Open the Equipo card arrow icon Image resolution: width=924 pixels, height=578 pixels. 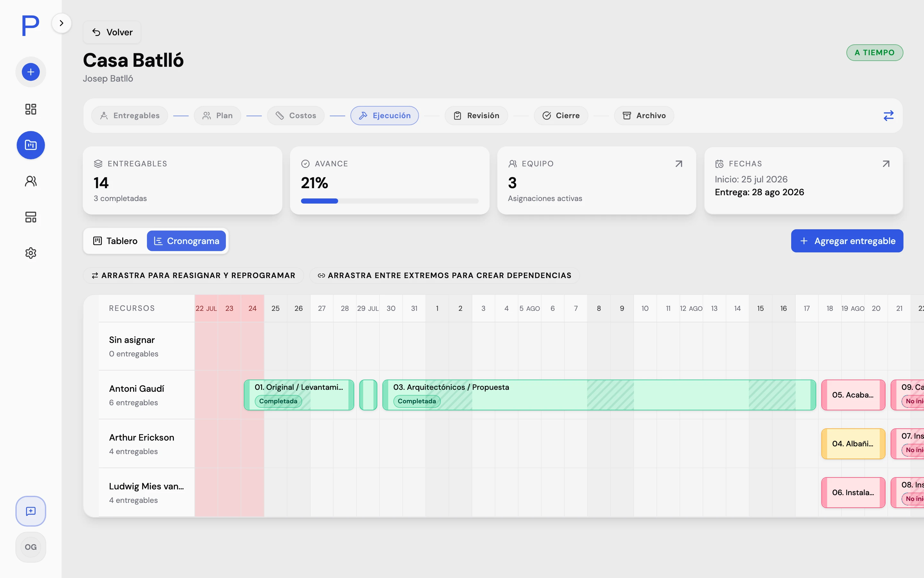coord(679,164)
